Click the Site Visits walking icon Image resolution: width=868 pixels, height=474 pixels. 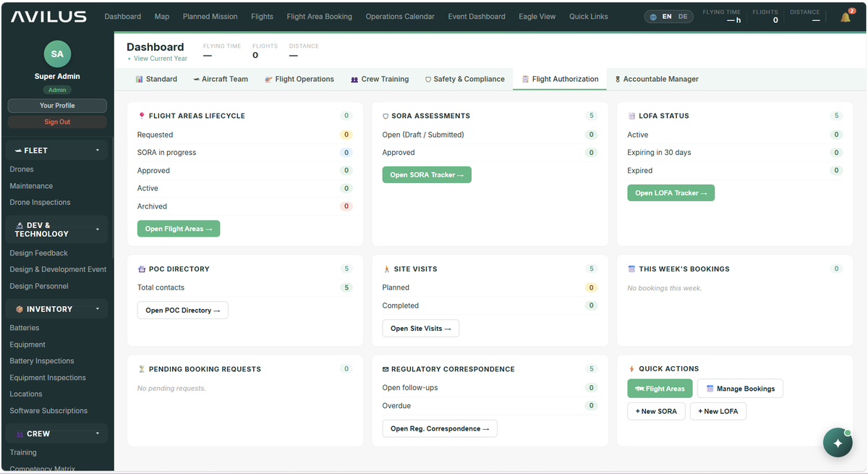click(x=386, y=269)
